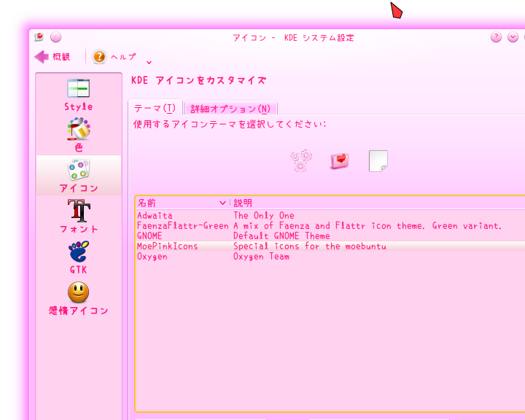The image size is (525, 420).
Task: Click the pink heart folder preview icon
Action: click(x=340, y=161)
